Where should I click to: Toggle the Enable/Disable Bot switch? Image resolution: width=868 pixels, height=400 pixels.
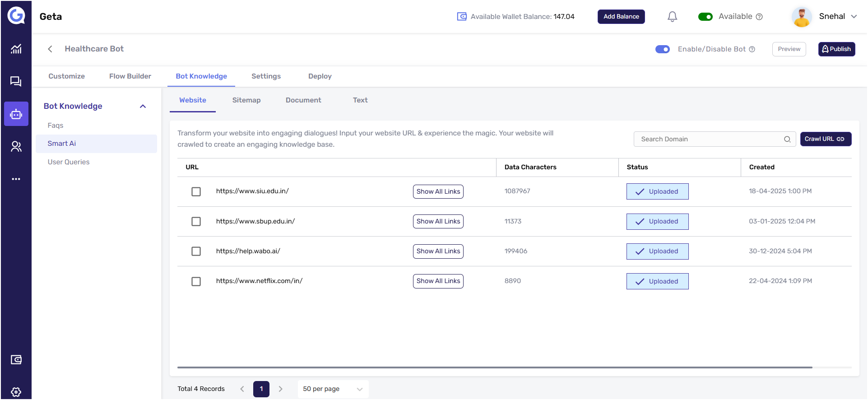coord(662,49)
